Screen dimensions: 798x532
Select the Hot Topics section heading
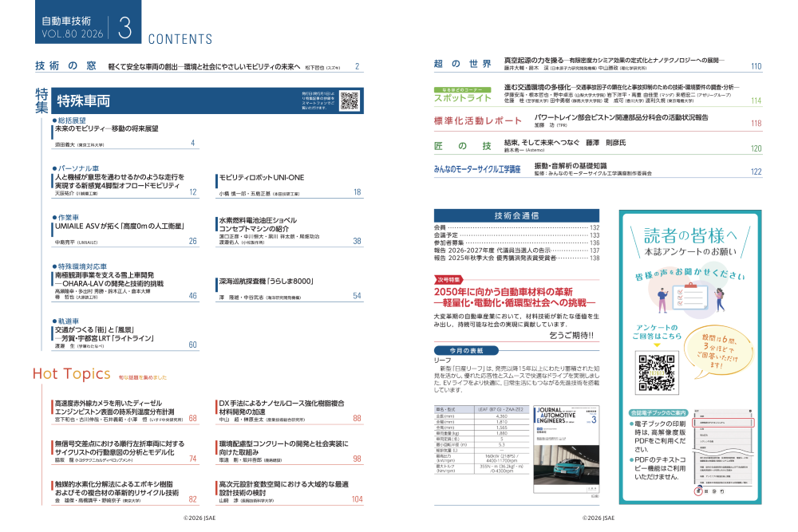click(71, 375)
